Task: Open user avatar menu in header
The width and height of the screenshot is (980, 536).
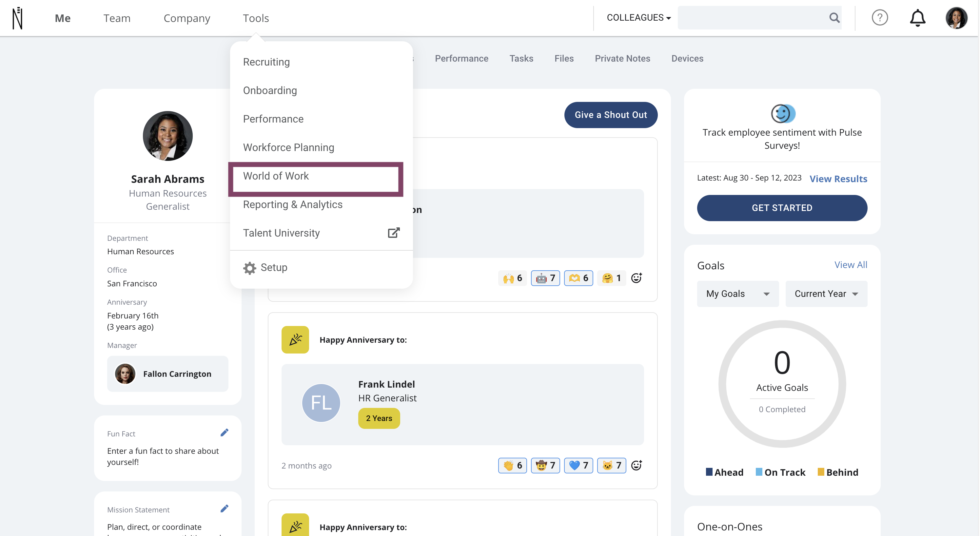Action: (956, 17)
